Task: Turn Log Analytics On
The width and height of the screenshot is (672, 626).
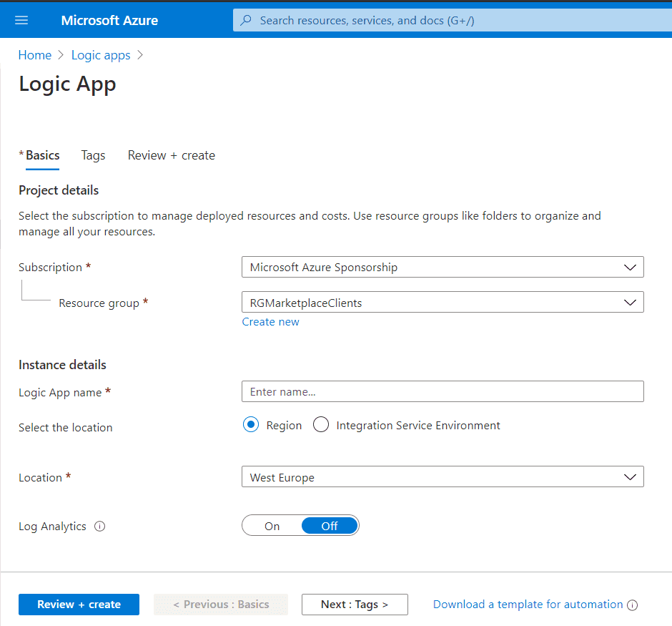Action: (272, 526)
